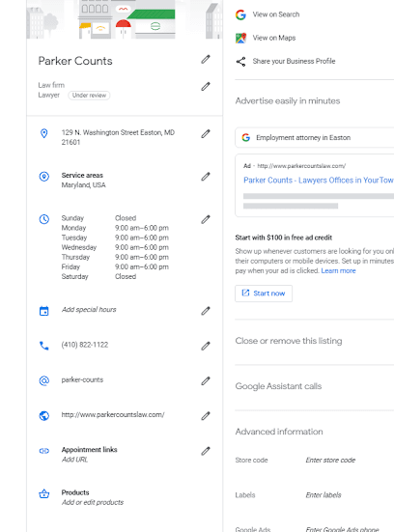This screenshot has height=532, width=394.
Task: Expand Google Assistant calls section
Action: pyautogui.click(x=278, y=386)
